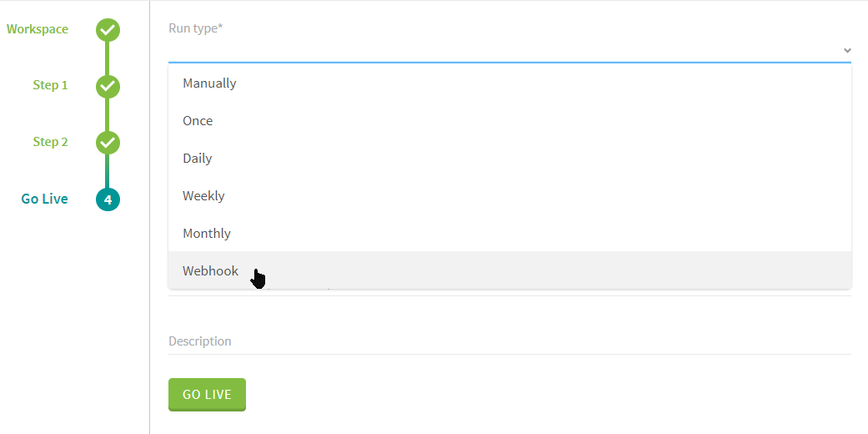Click the Step 1 green checkmark icon

(x=108, y=86)
